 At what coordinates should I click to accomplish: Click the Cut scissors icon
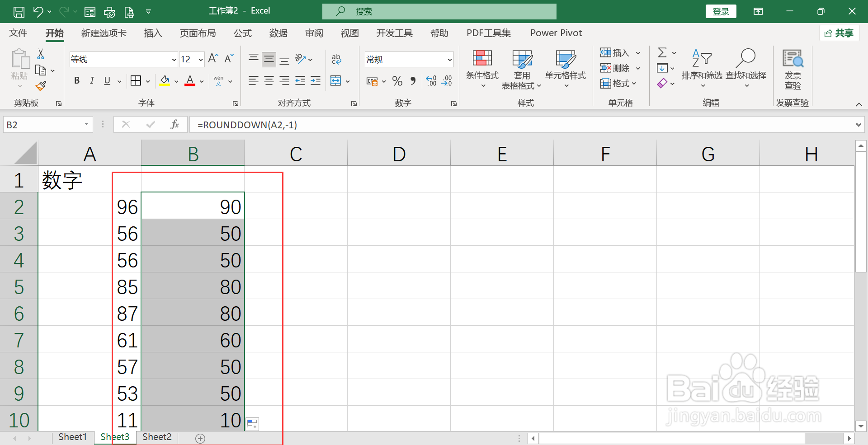41,54
